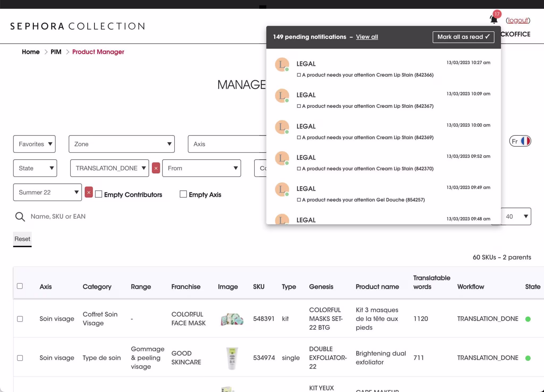This screenshot has width=544, height=392.
Task: Toggle Empty Contributors checkbox
Action: 99,194
